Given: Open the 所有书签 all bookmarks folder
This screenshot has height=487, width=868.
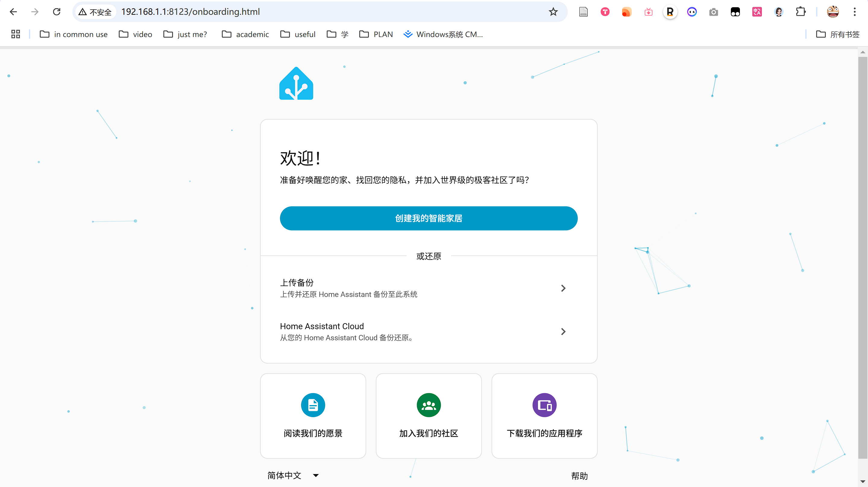Looking at the screenshot, I should pos(838,34).
